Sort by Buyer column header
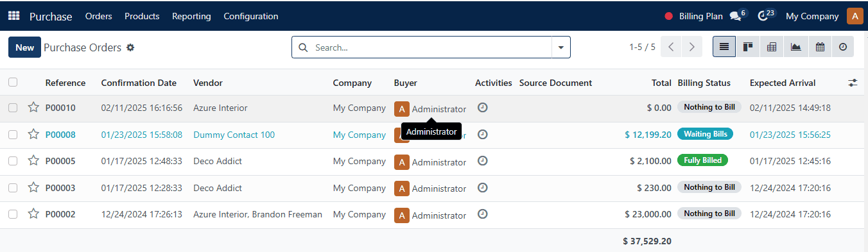The height and width of the screenshot is (252, 868). click(x=405, y=83)
